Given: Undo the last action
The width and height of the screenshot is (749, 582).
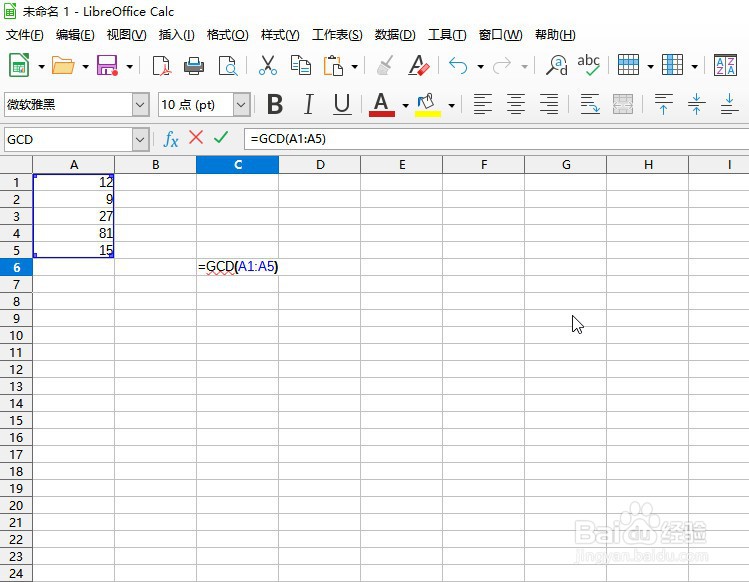Looking at the screenshot, I should [458, 65].
